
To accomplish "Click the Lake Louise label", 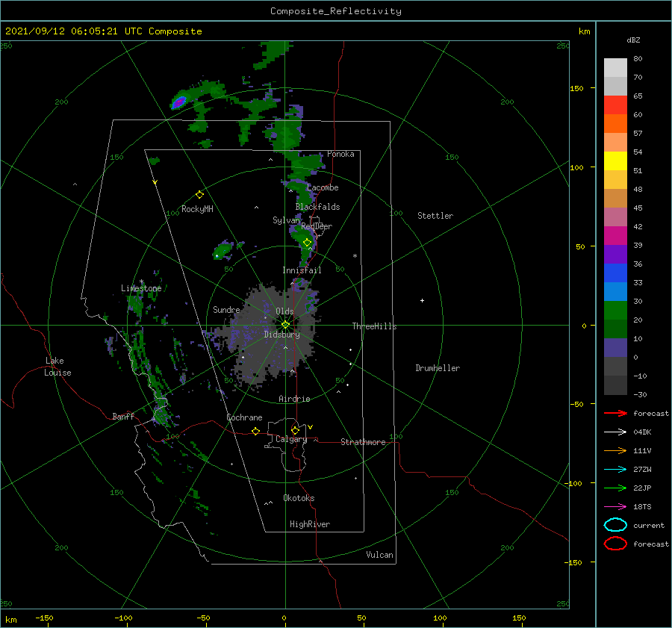I will [57, 367].
